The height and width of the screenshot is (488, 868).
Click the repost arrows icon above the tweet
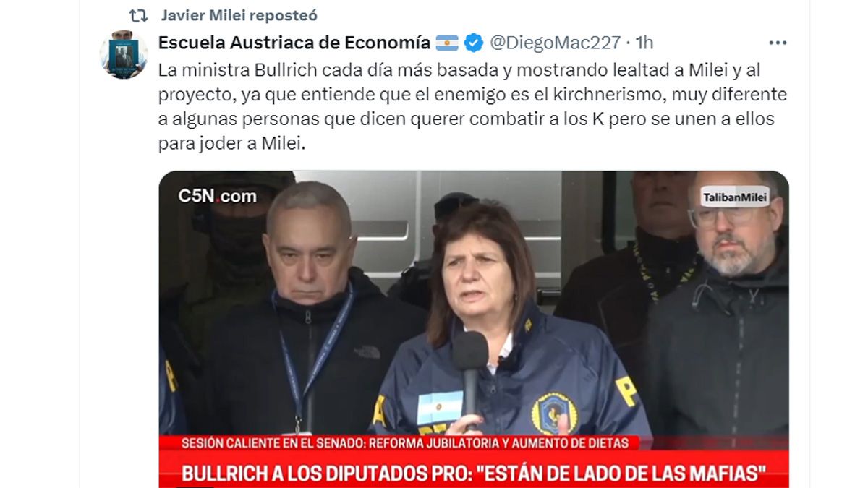click(137, 15)
